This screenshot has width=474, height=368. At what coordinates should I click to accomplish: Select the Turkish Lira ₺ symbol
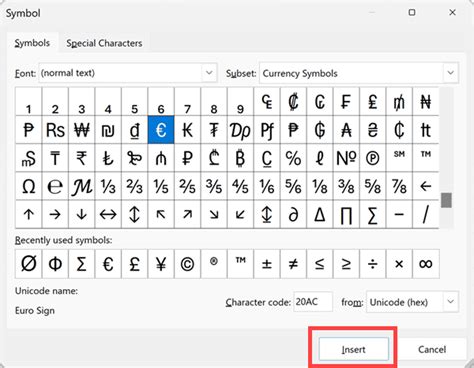[x=108, y=158]
